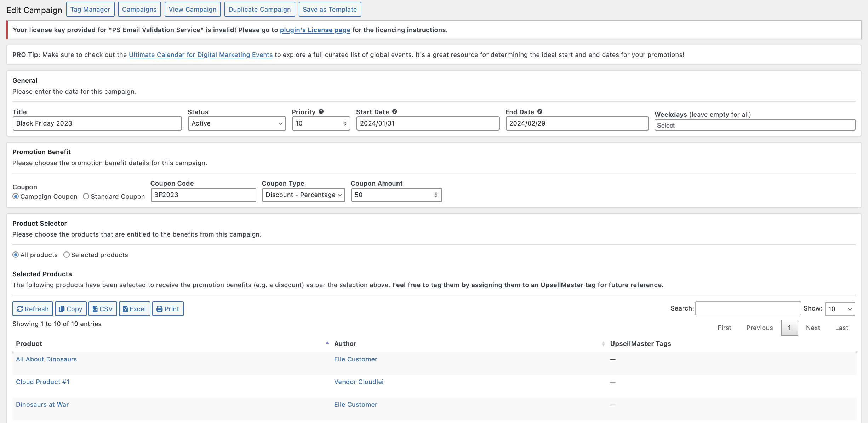Open the Dinosaurs at War product
The height and width of the screenshot is (423, 868).
[42, 405]
